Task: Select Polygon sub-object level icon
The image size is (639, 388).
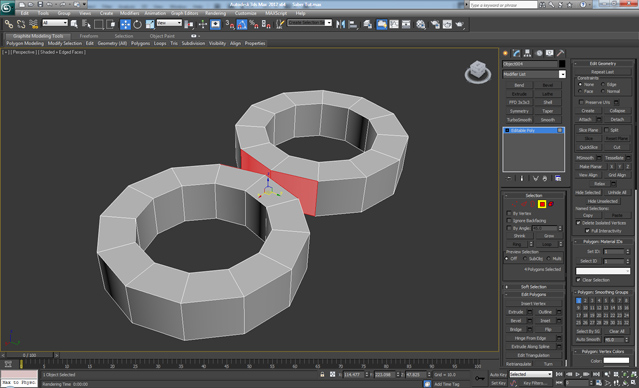Action: click(542, 204)
